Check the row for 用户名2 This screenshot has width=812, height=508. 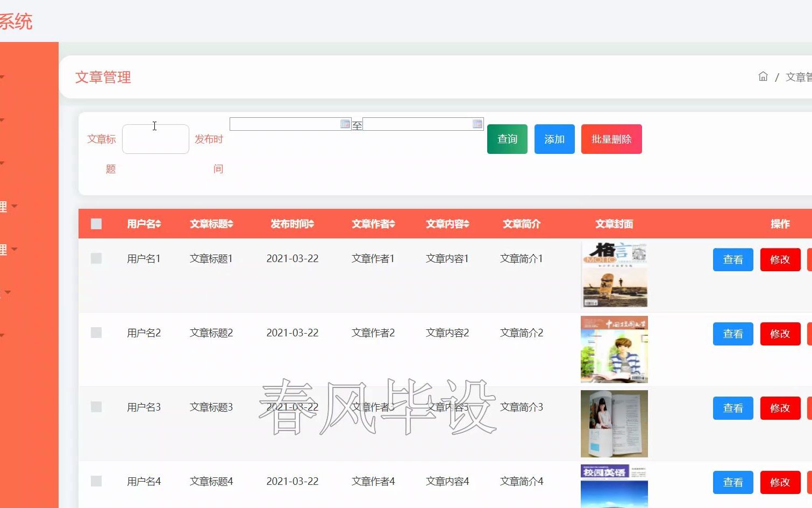click(96, 333)
